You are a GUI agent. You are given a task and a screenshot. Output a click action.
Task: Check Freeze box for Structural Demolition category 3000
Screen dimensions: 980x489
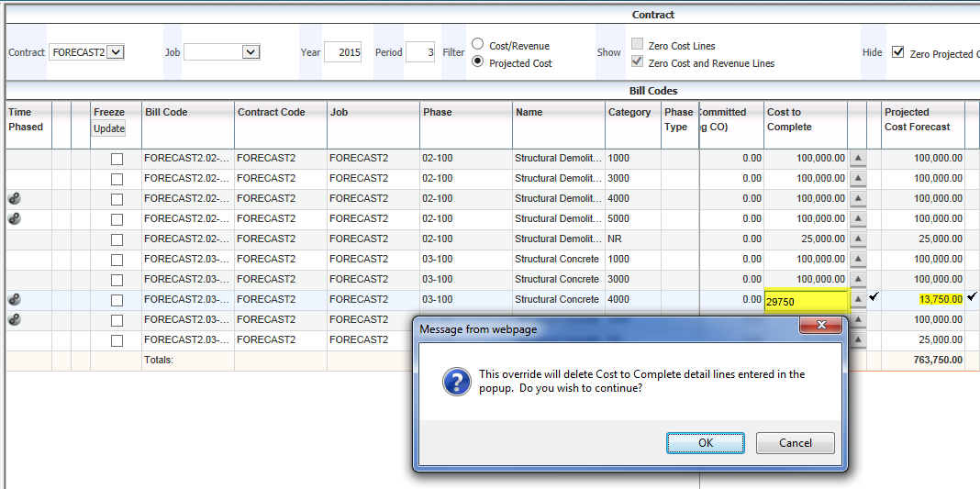coord(117,179)
